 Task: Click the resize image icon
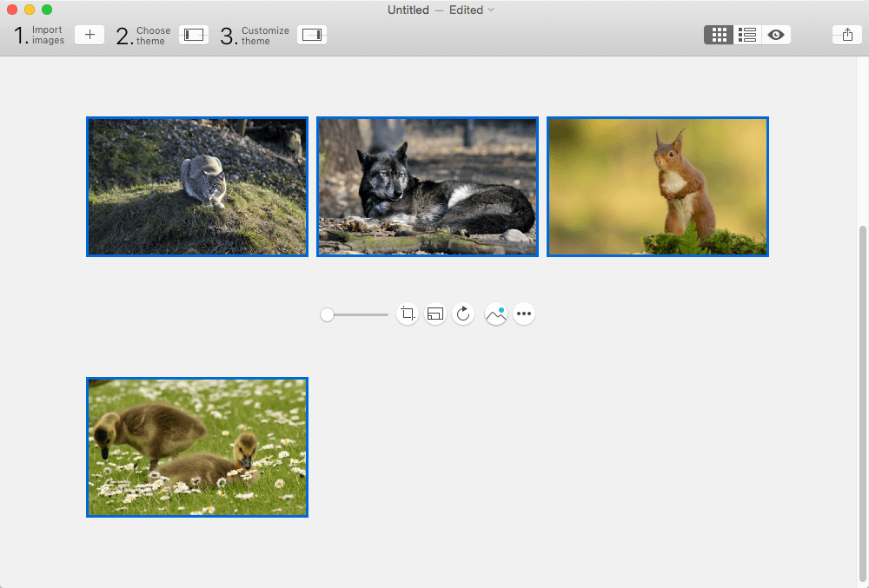[x=435, y=314]
